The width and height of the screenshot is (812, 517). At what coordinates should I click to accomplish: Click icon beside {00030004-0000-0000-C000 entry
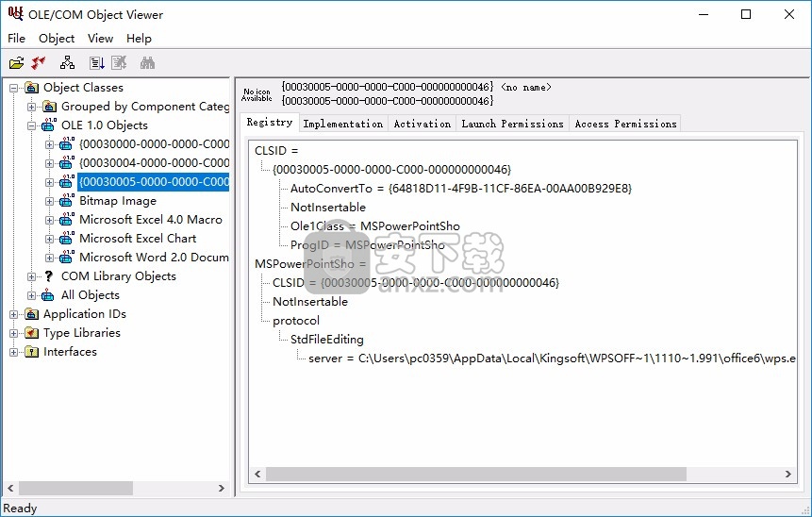pos(67,162)
